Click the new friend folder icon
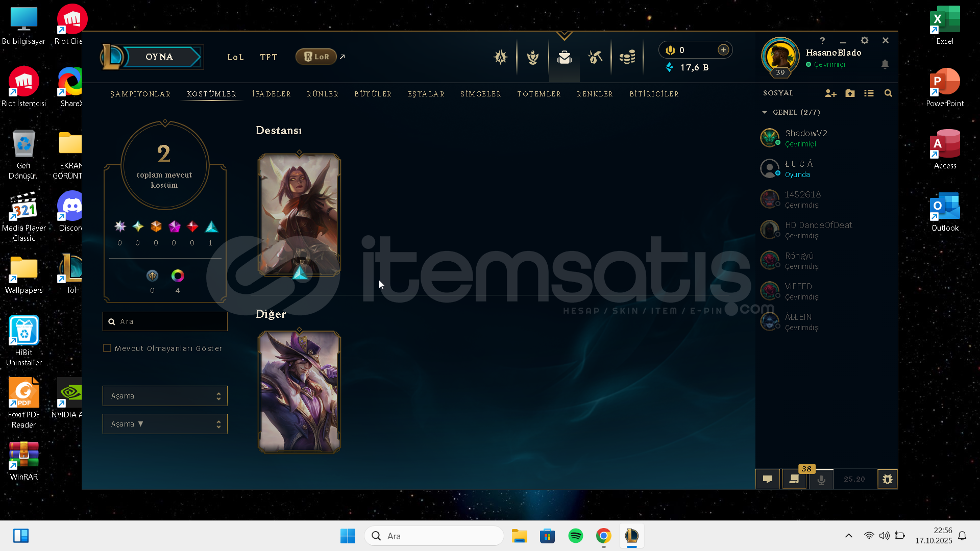 [850, 93]
